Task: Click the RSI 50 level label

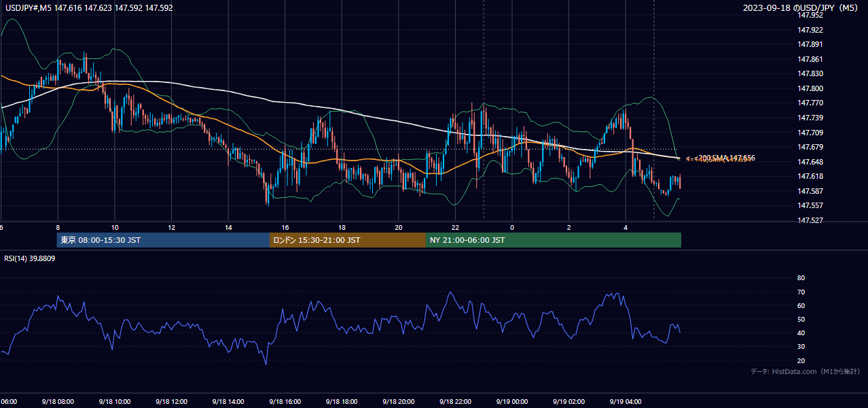Action: pos(801,319)
